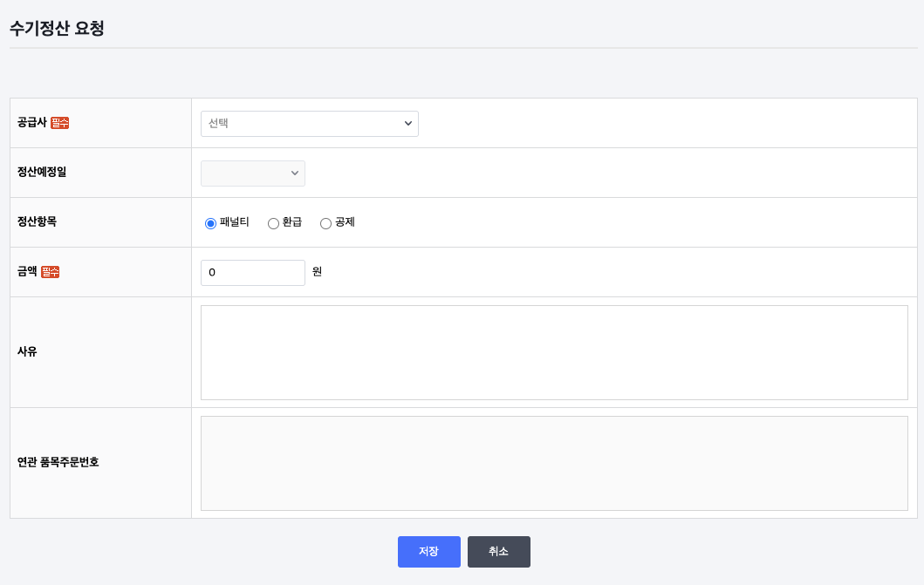Image resolution: width=924 pixels, height=585 pixels.
Task: Click the 수기정산 요청 page heading
Action: (x=57, y=28)
